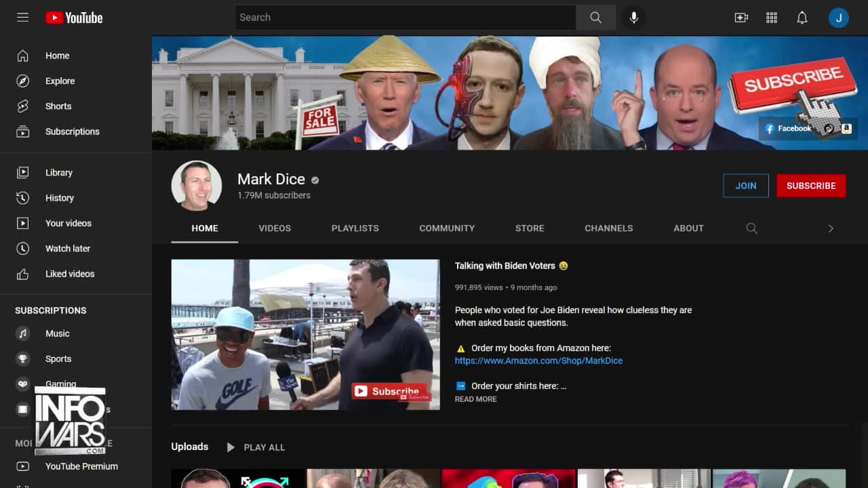The height and width of the screenshot is (488, 868).
Task: Click the channel banner image
Action: tap(510, 93)
